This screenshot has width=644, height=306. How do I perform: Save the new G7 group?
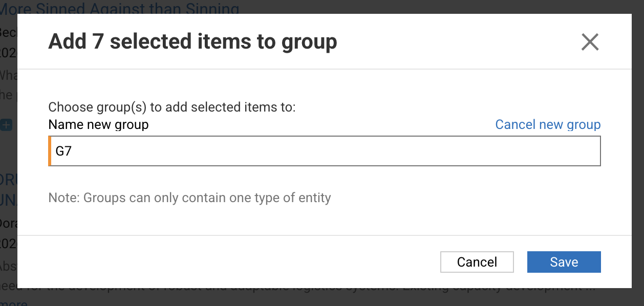(564, 262)
